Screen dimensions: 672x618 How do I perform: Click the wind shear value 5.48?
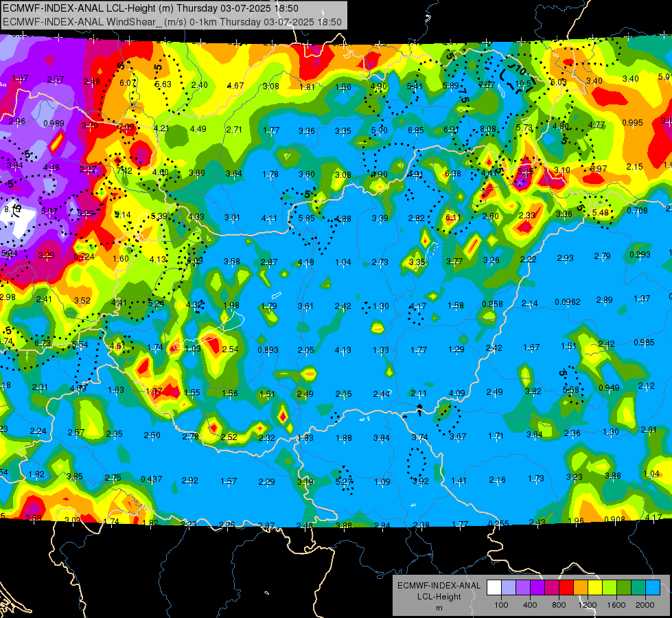tap(601, 213)
